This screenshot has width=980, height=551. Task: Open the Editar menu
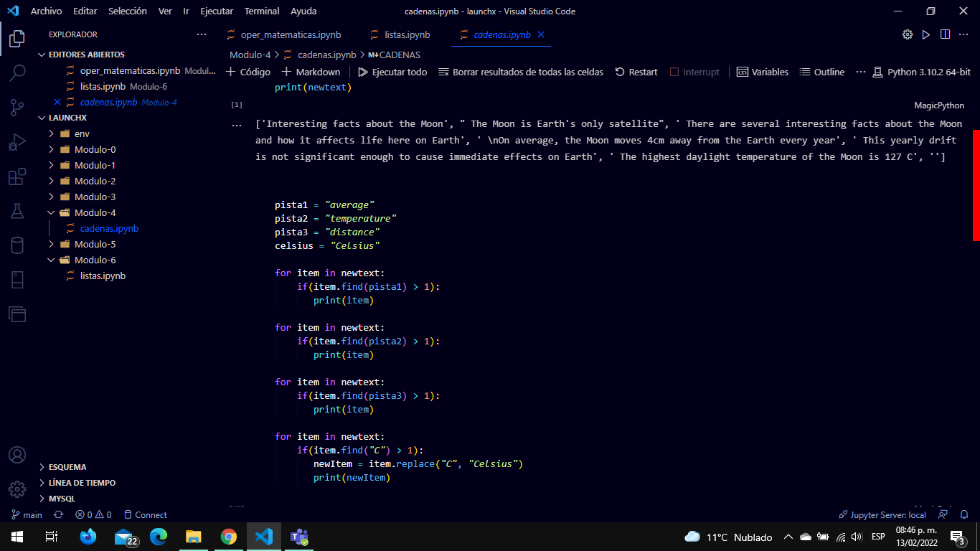pos(85,11)
